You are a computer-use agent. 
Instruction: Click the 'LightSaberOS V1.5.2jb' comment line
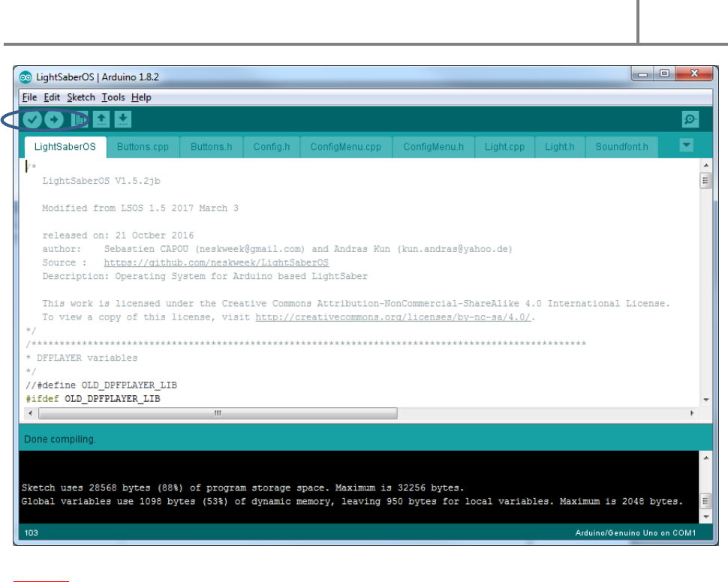pos(101,181)
